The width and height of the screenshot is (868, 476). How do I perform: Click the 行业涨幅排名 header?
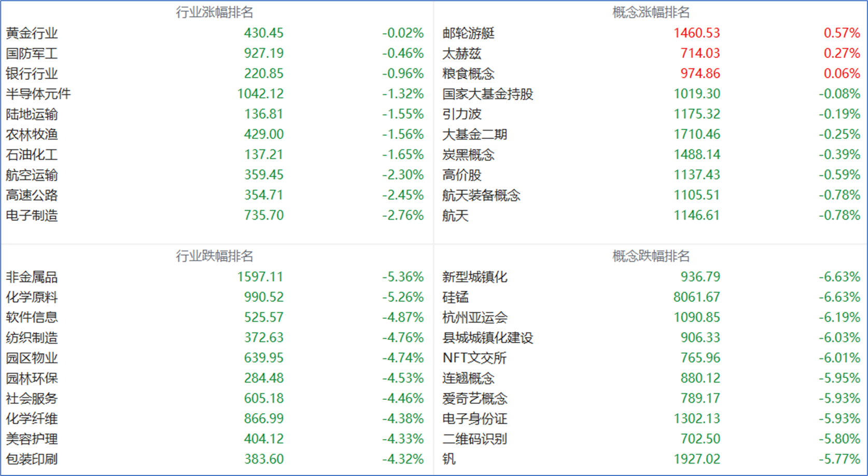(x=214, y=12)
